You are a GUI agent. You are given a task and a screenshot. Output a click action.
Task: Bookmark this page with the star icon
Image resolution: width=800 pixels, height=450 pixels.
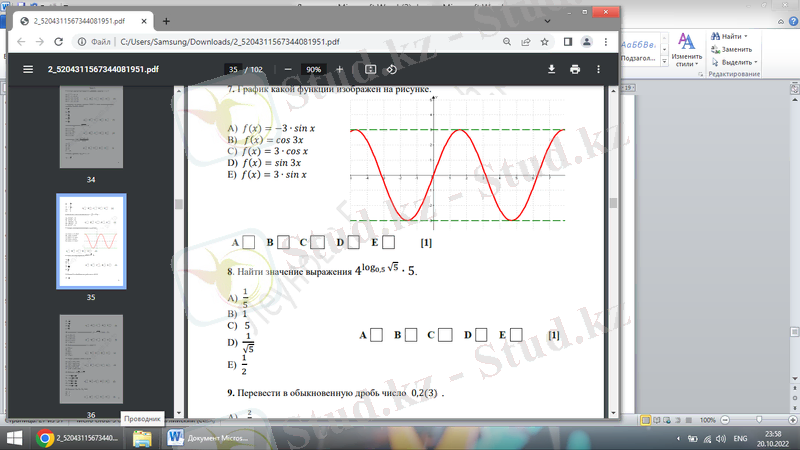(544, 42)
